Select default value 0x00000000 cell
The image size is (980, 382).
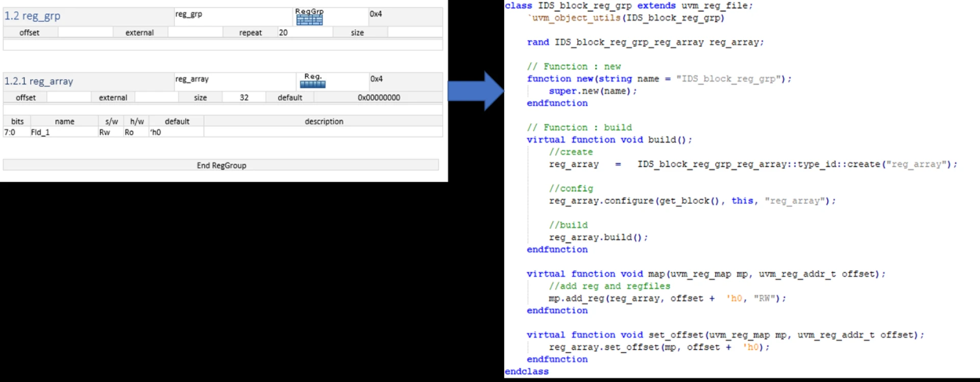pyautogui.click(x=378, y=98)
